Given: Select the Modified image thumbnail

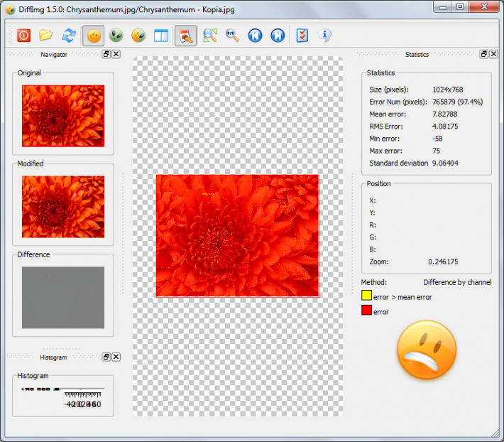Looking at the screenshot, I should tap(63, 207).
